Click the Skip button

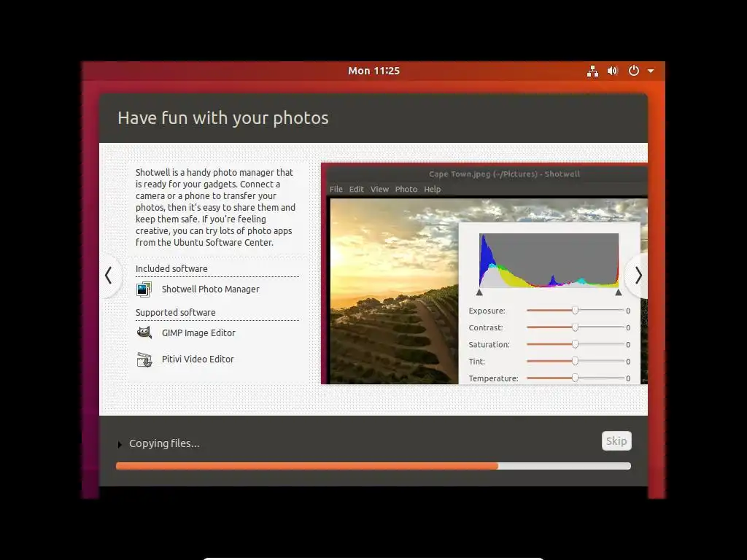(616, 441)
